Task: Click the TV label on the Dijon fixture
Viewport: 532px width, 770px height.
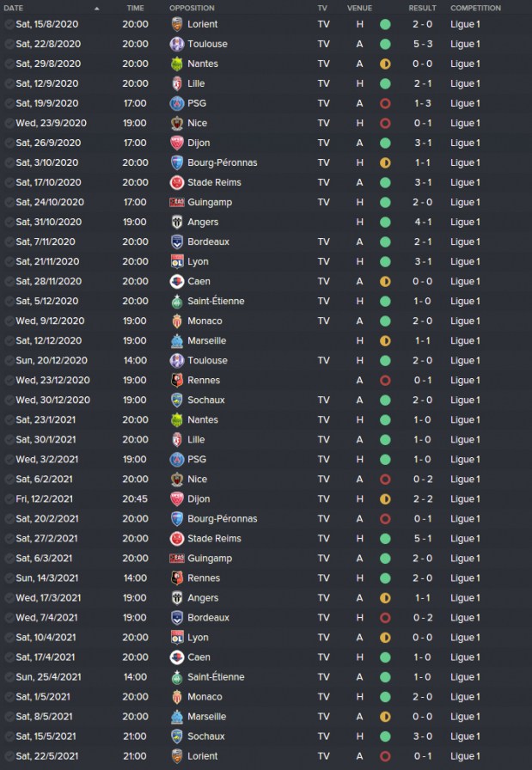Action: 322,143
